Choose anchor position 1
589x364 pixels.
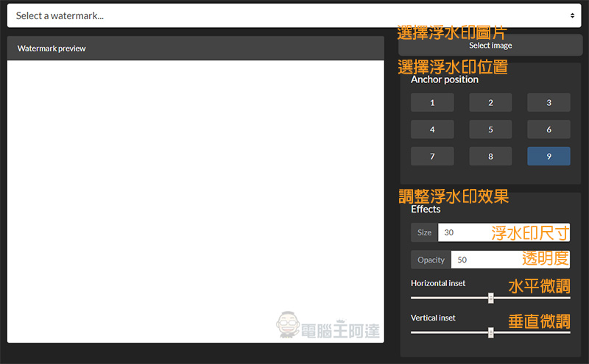(432, 102)
